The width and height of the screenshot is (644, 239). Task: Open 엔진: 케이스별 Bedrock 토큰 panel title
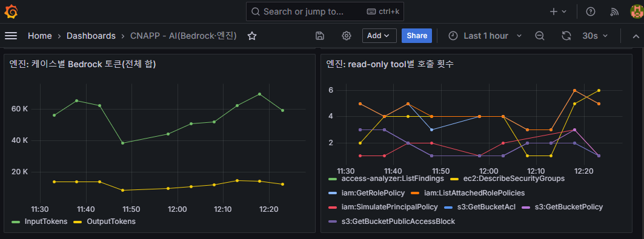click(x=82, y=64)
